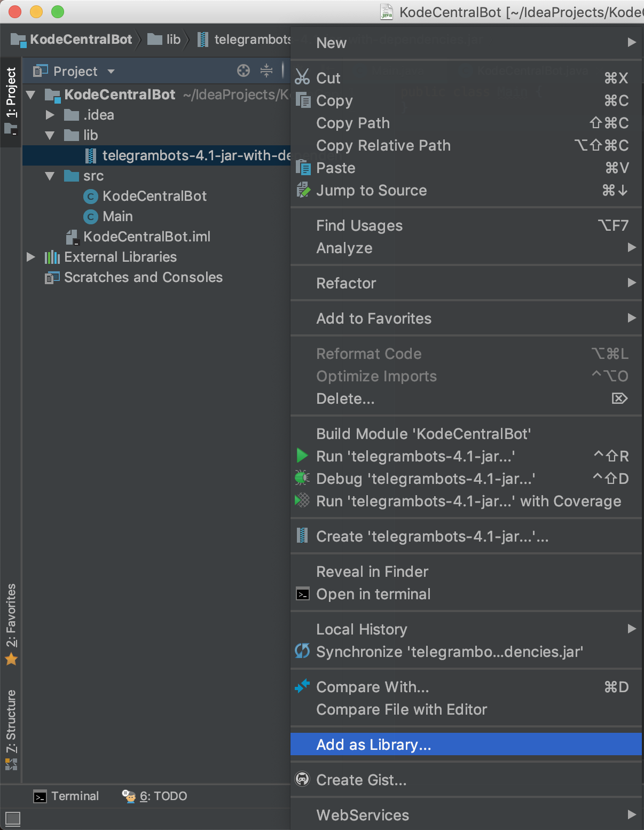The image size is (644, 830).
Task: Open the Project view dropdown
Action: click(x=111, y=71)
